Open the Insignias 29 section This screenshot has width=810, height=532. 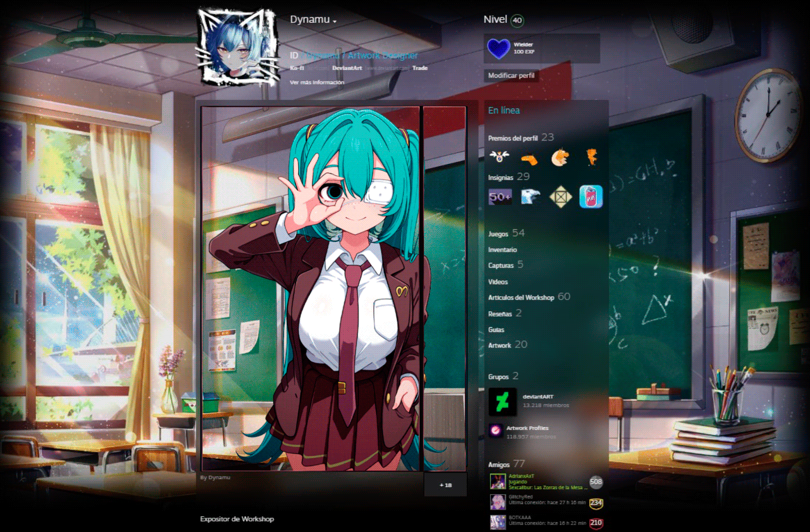point(508,177)
